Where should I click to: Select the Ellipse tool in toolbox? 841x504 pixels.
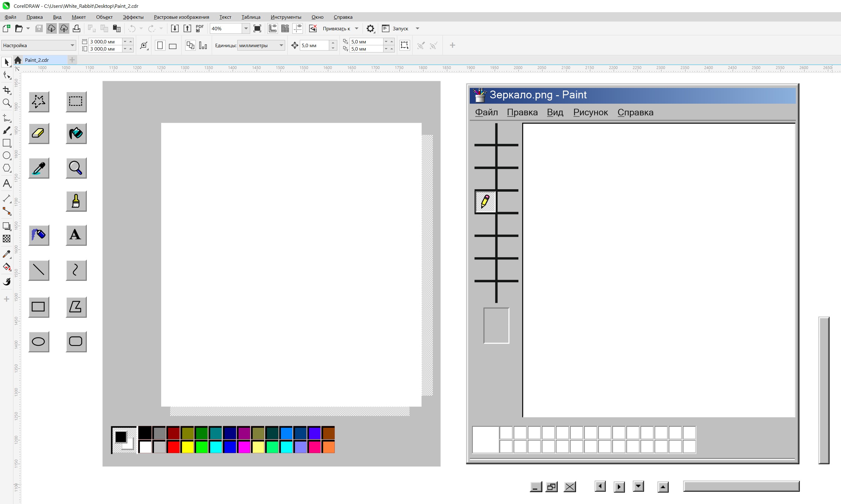coord(7,156)
